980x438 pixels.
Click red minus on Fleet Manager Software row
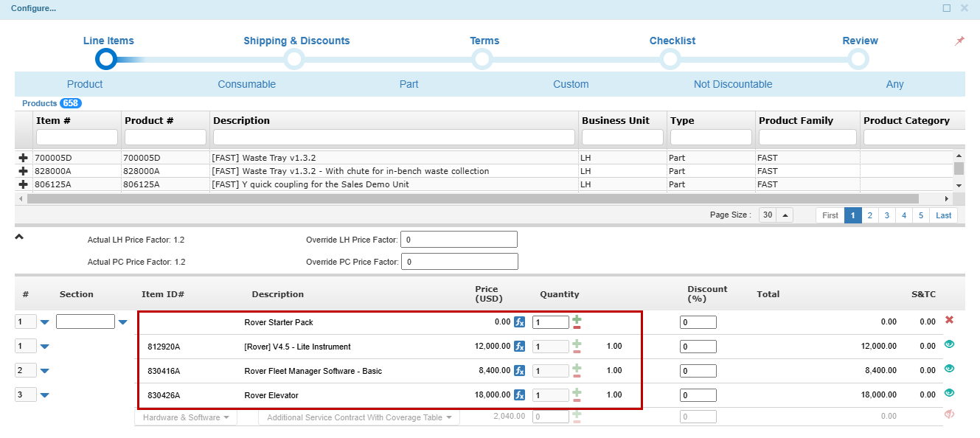pos(577,375)
